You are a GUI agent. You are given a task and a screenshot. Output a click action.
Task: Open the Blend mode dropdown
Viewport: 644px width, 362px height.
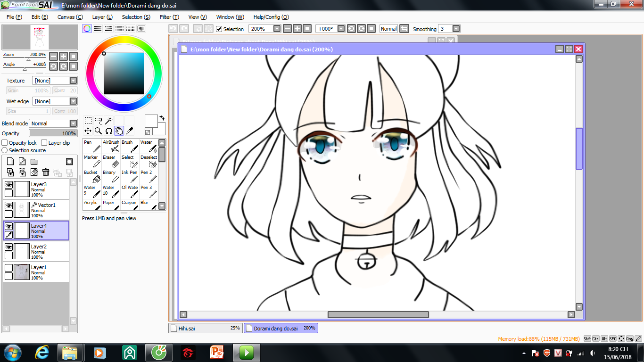tap(73, 123)
